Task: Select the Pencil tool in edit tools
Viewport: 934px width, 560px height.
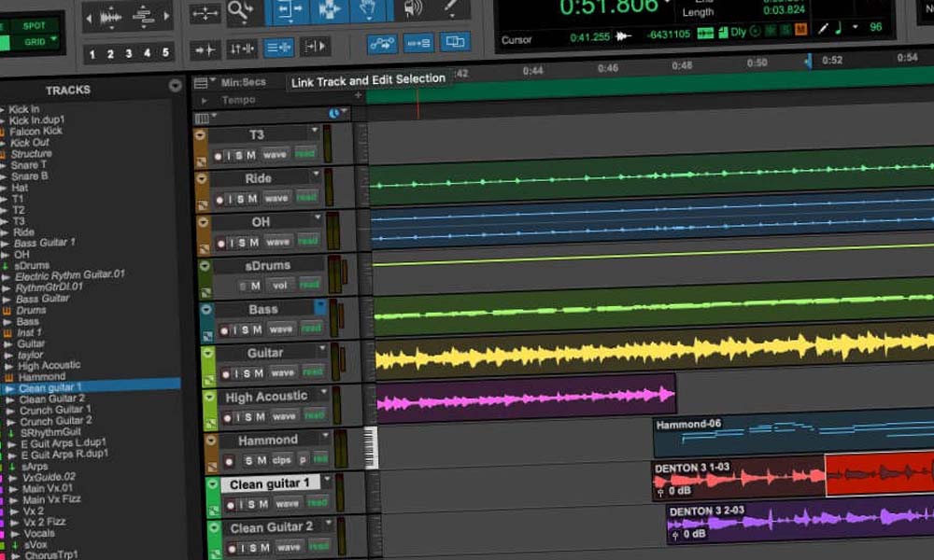Action: (x=451, y=8)
